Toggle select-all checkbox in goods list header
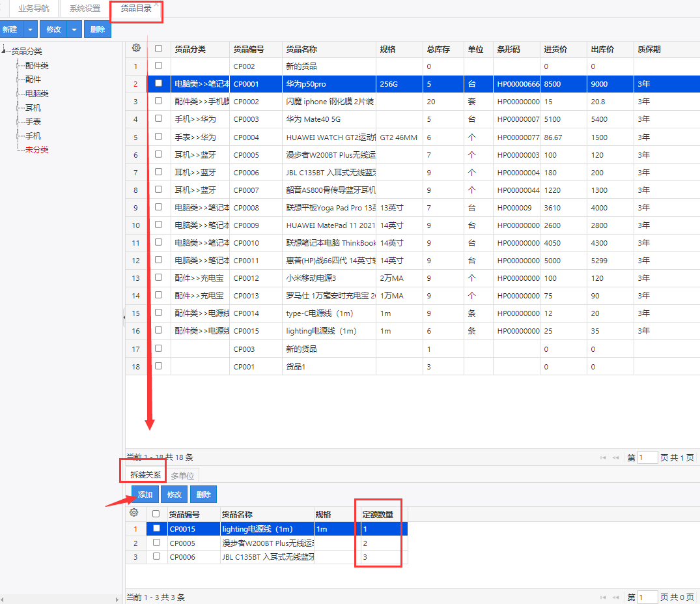 pos(158,48)
